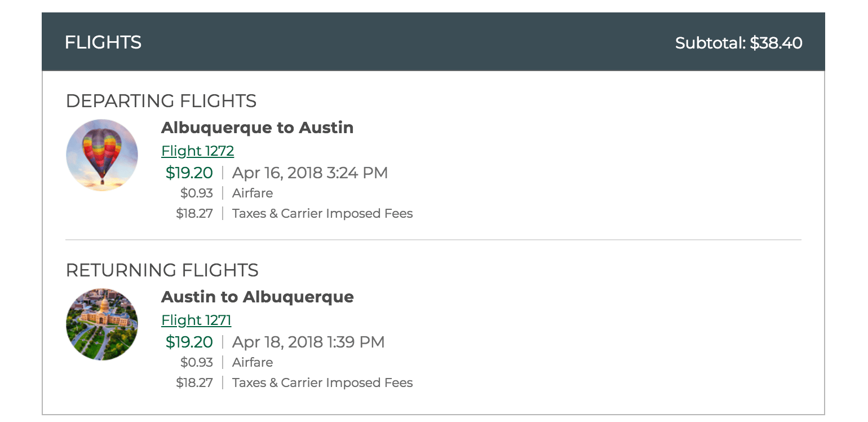Open the Flight 1272 link
868x422 pixels.
click(x=197, y=151)
